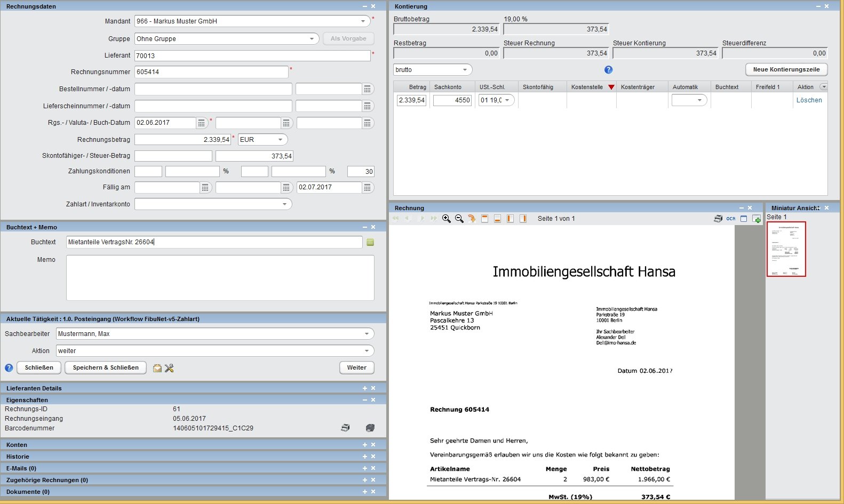Select the Seite 1 miniature thumbnail
The width and height of the screenshot is (844, 504).
tap(786, 249)
